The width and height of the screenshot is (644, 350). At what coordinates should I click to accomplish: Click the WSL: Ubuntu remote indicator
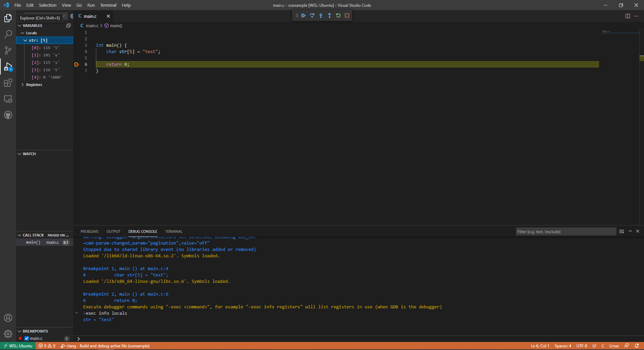pyautogui.click(x=18, y=346)
